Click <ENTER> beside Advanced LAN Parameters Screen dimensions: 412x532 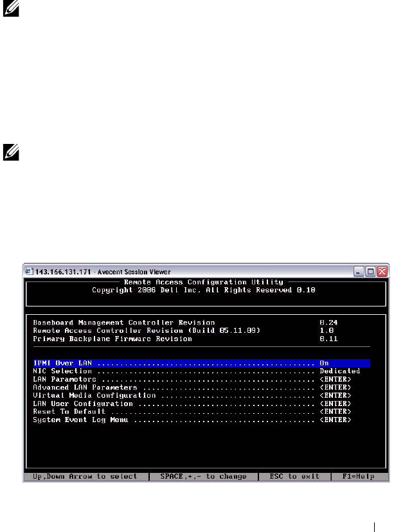[336, 387]
